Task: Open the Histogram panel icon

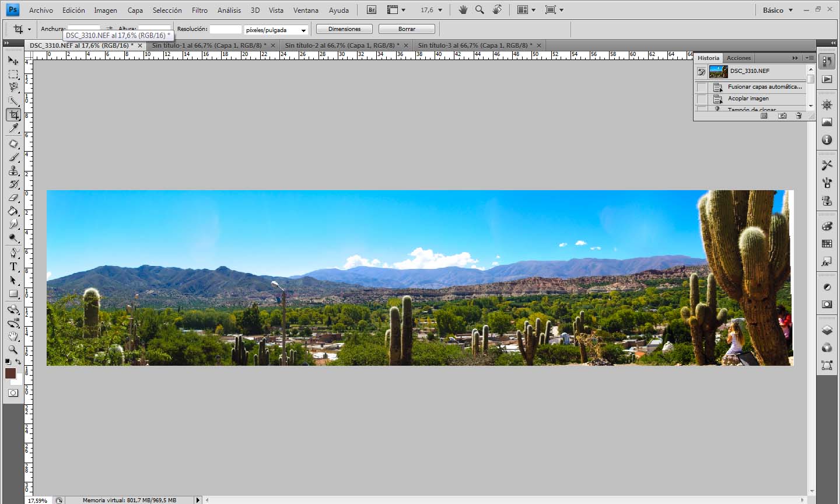Action: 827,123
